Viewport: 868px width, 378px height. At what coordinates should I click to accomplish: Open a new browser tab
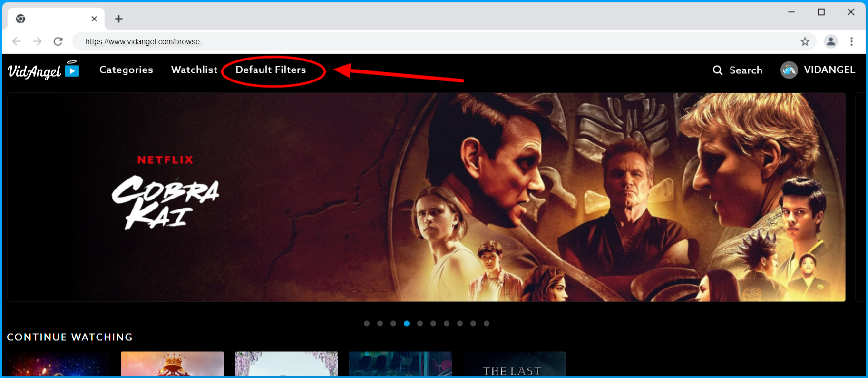119,19
